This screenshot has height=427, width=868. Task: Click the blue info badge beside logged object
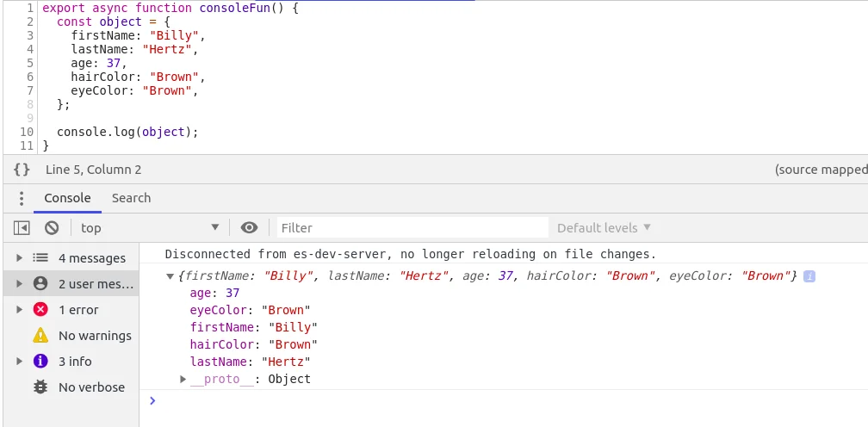tap(809, 276)
